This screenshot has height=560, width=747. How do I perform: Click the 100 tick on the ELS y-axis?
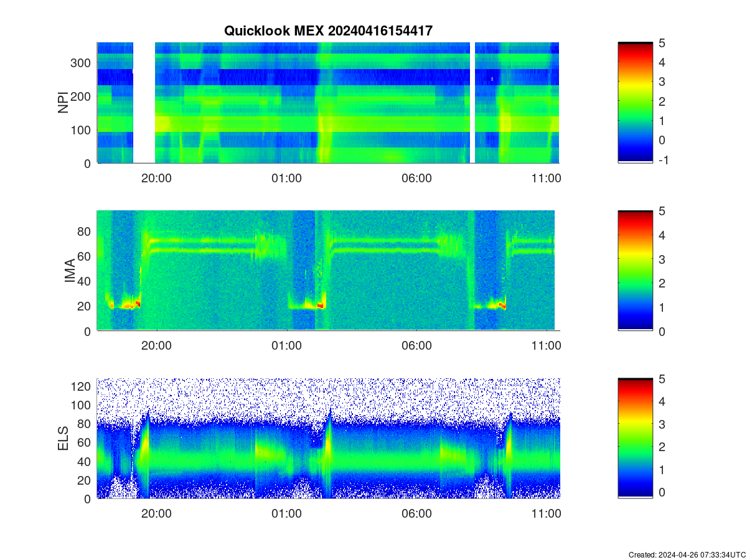[82, 405]
